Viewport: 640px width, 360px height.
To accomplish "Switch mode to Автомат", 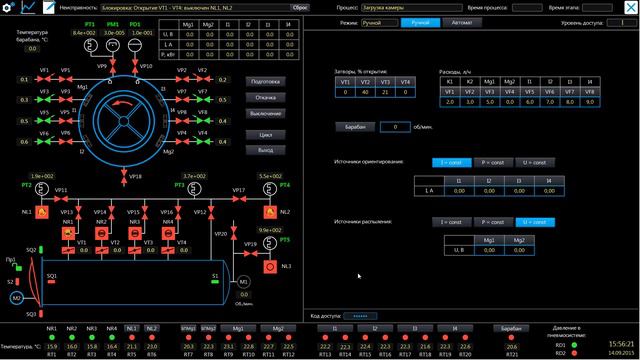I will (x=462, y=23).
